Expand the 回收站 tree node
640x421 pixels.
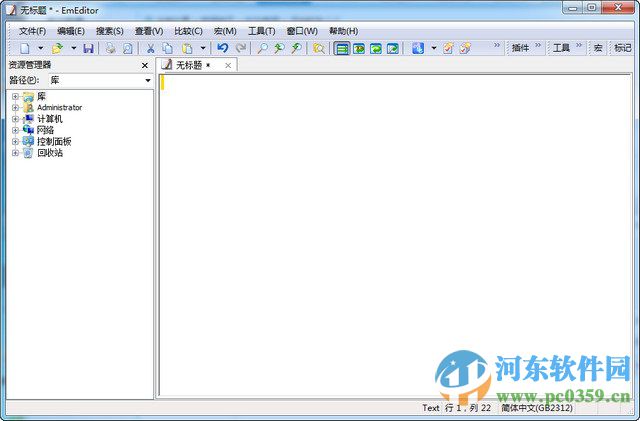pyautogui.click(x=15, y=153)
